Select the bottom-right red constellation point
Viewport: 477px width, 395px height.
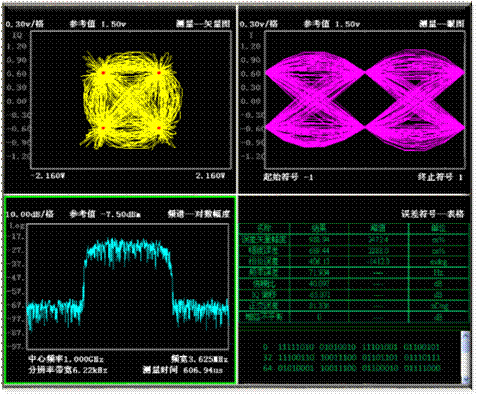click(159, 128)
